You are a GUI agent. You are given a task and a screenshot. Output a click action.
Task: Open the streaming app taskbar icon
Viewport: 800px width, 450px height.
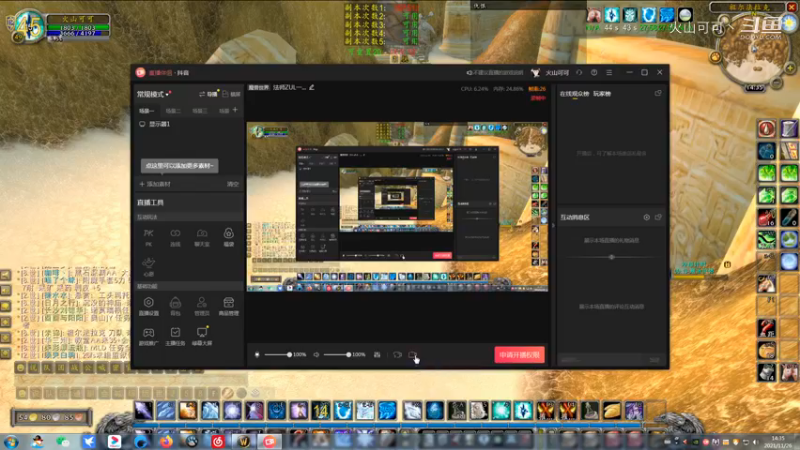270,442
